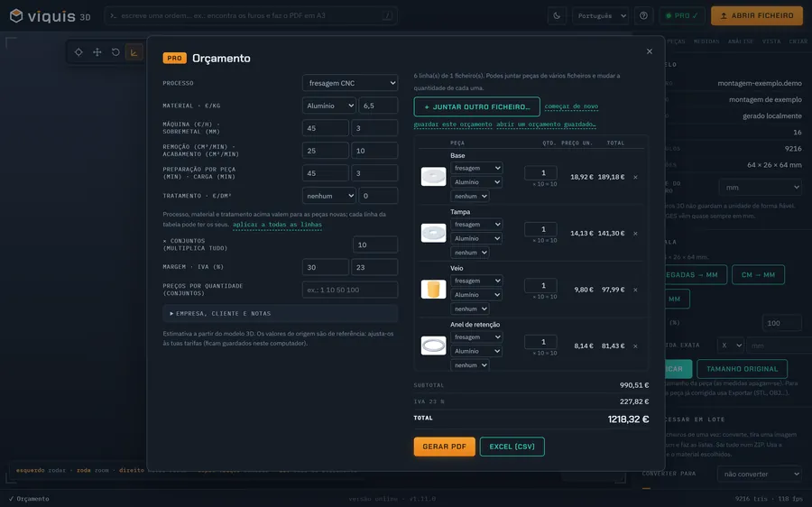This screenshot has height=507, width=812.
Task: Click aplicar a todas as linhas link
Action: coord(277,225)
